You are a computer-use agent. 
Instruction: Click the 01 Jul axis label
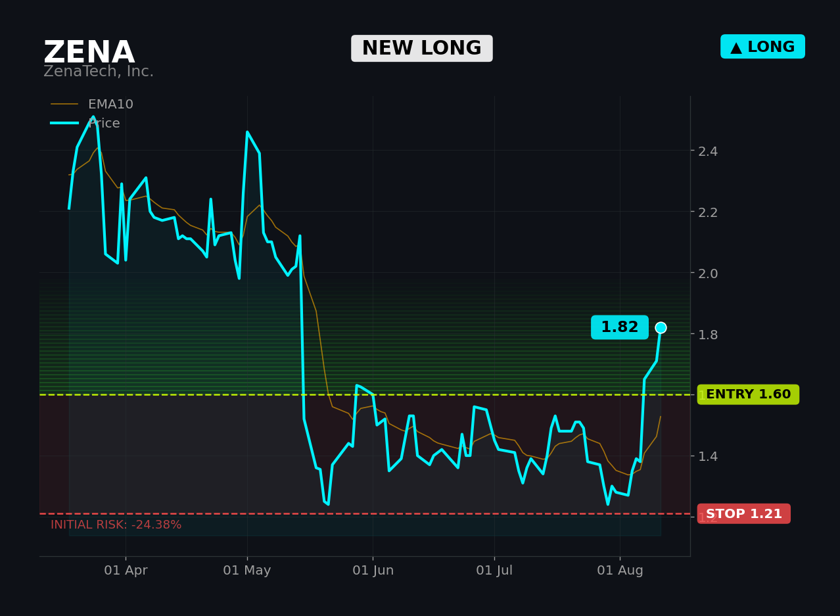(494, 571)
